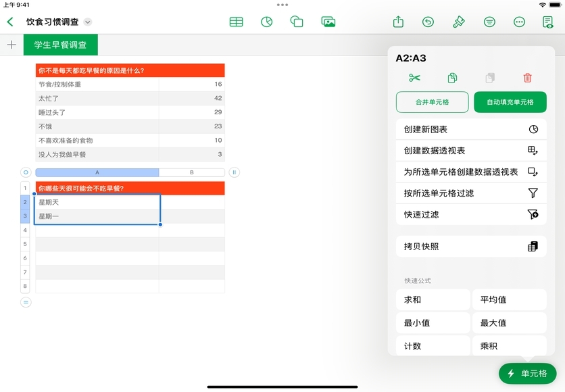The image size is (565, 392).
Task: Cut the selected cells with scissors icon
Action: [x=414, y=78]
